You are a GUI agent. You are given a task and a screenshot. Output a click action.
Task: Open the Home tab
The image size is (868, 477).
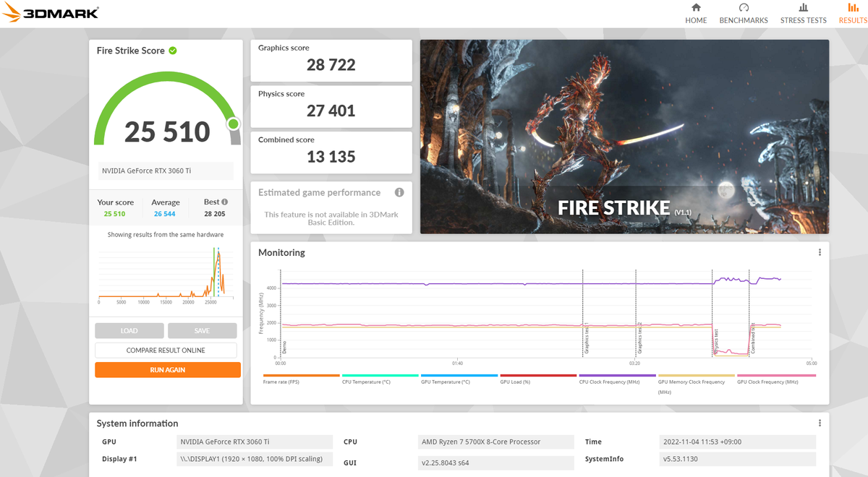(696, 13)
